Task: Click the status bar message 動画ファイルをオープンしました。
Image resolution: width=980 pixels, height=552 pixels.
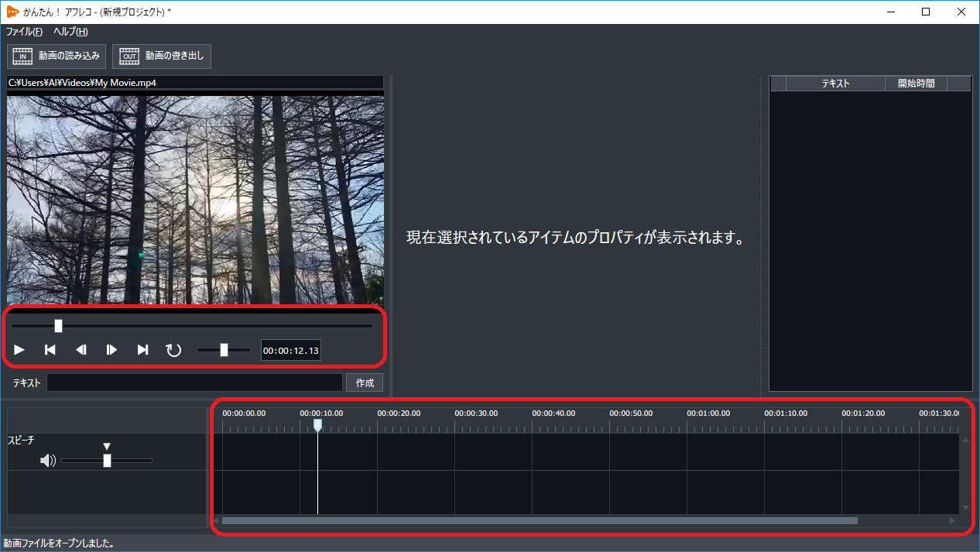Action: [59, 543]
